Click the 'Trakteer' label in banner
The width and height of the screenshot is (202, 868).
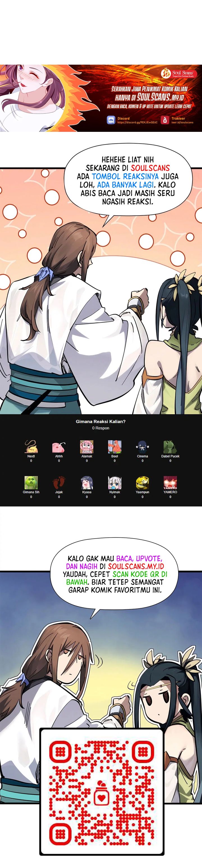178,119
